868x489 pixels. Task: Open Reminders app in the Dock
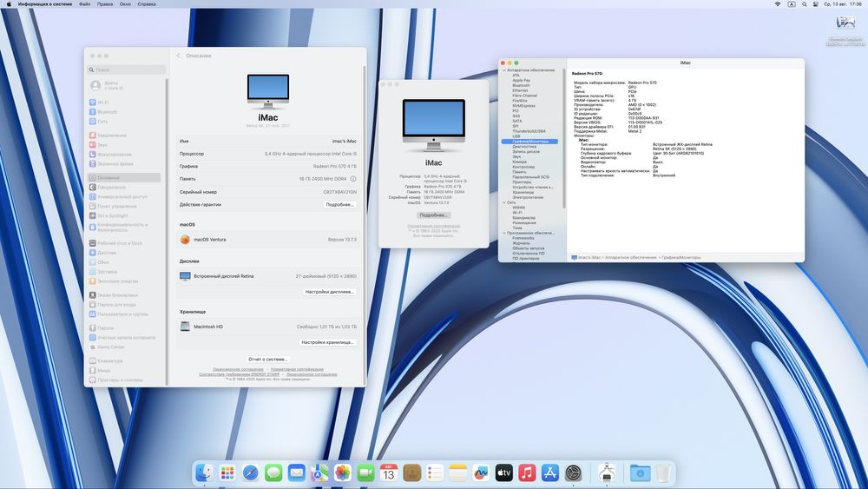435,473
